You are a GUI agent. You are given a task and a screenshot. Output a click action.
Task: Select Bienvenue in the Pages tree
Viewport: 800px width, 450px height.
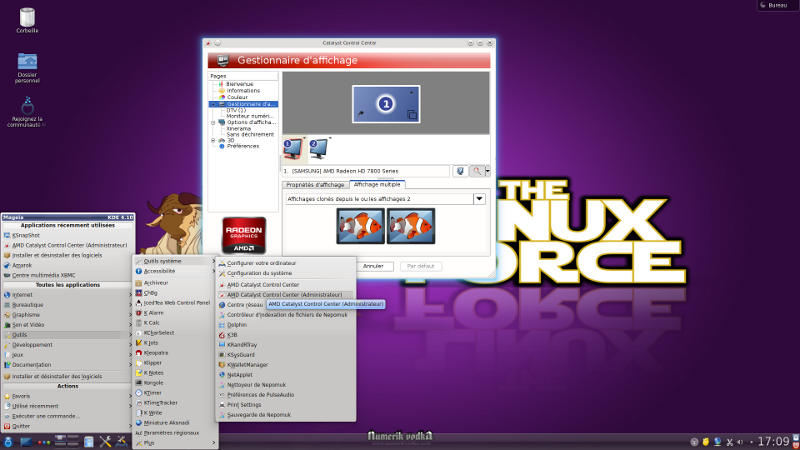(239, 84)
